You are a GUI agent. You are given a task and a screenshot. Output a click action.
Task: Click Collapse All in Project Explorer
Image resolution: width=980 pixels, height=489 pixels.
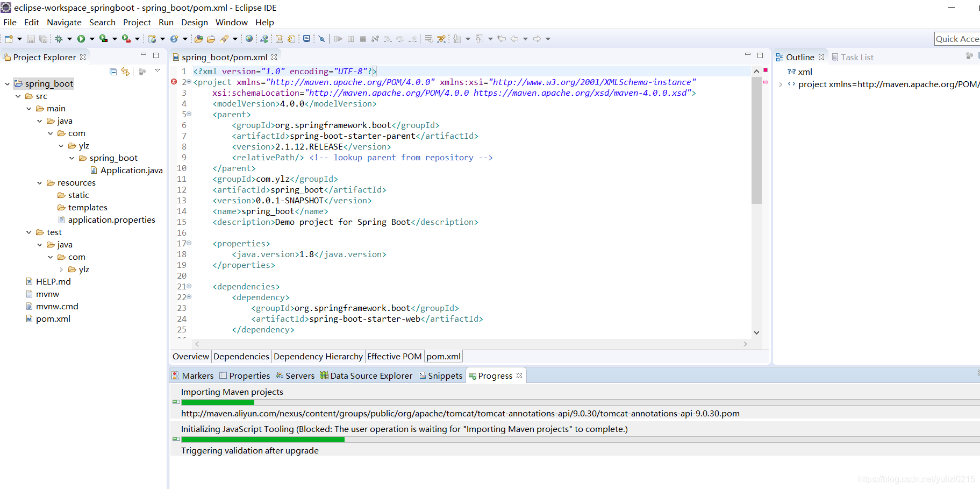pyautogui.click(x=113, y=72)
